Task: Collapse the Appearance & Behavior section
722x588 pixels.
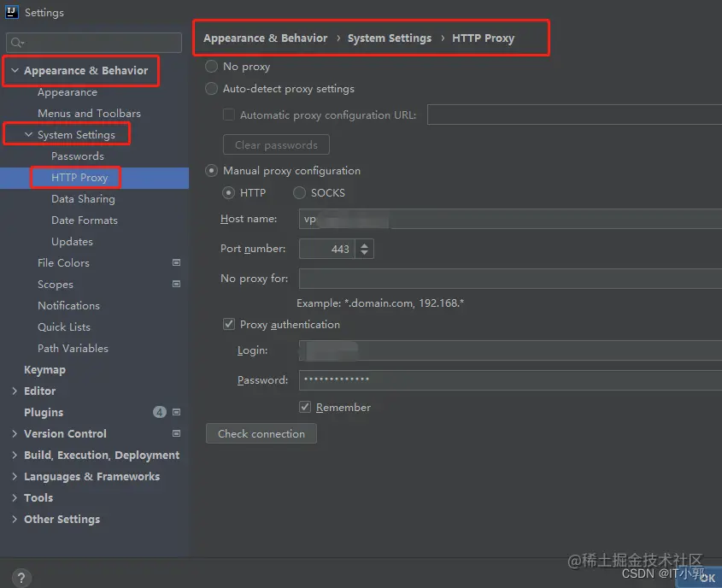Action: (x=15, y=70)
